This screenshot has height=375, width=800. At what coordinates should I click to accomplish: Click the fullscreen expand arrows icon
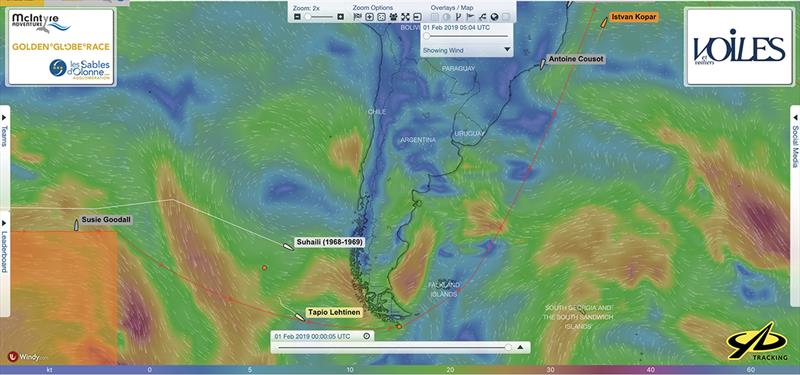click(405, 17)
